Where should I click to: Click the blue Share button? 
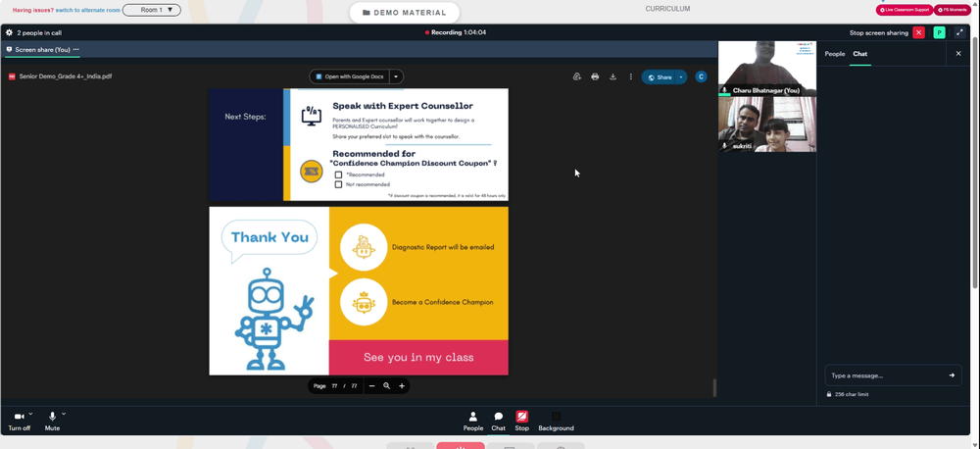[x=660, y=77]
